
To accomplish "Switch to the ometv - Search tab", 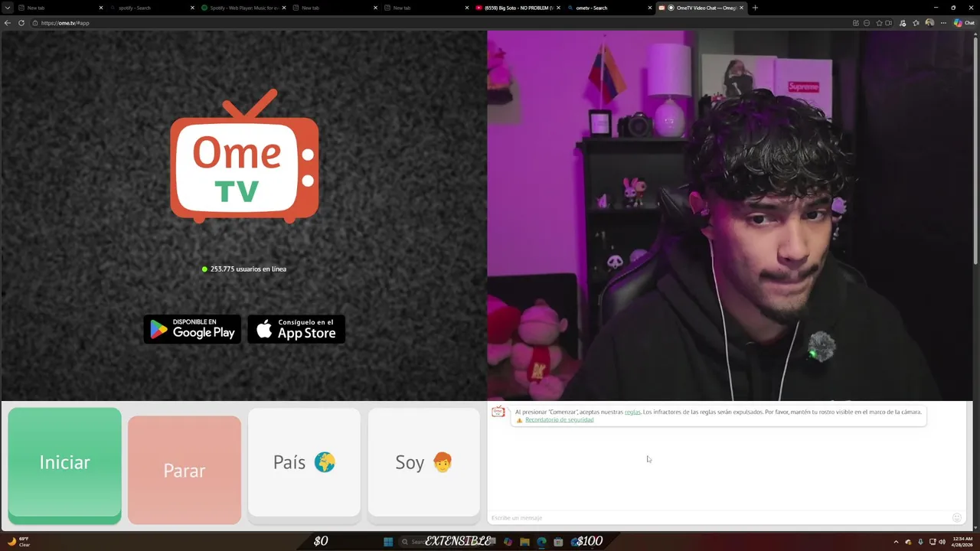I will tap(609, 8).
